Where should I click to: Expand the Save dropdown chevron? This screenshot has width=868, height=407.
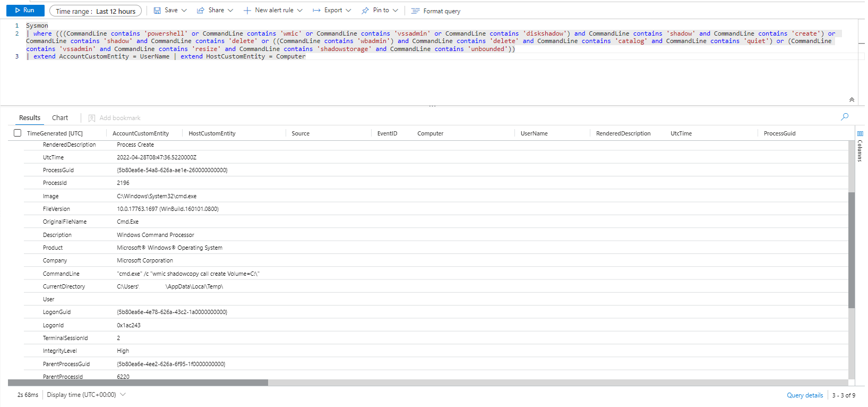coord(184,11)
